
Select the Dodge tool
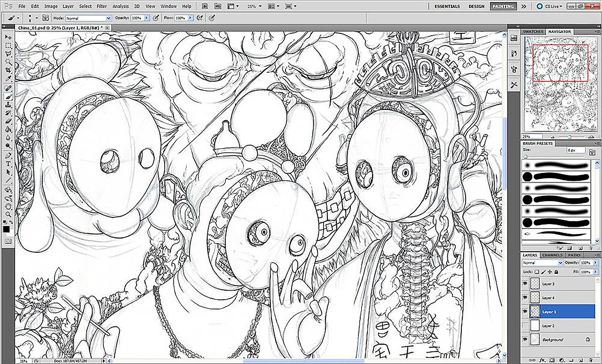pyautogui.click(x=8, y=147)
